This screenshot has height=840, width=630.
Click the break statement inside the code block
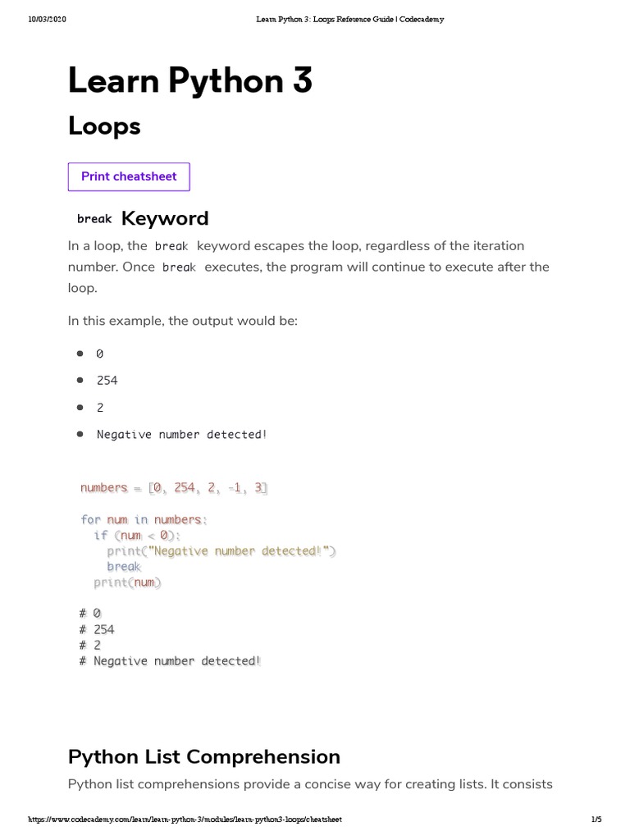pos(124,567)
